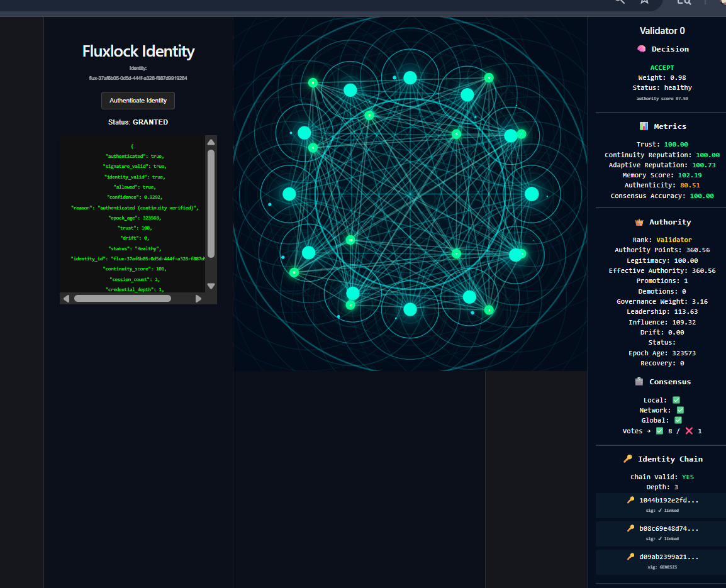Viewport: 726px width, 588px height.
Task: Click the red X before vote count 1
Action: [x=689, y=431]
